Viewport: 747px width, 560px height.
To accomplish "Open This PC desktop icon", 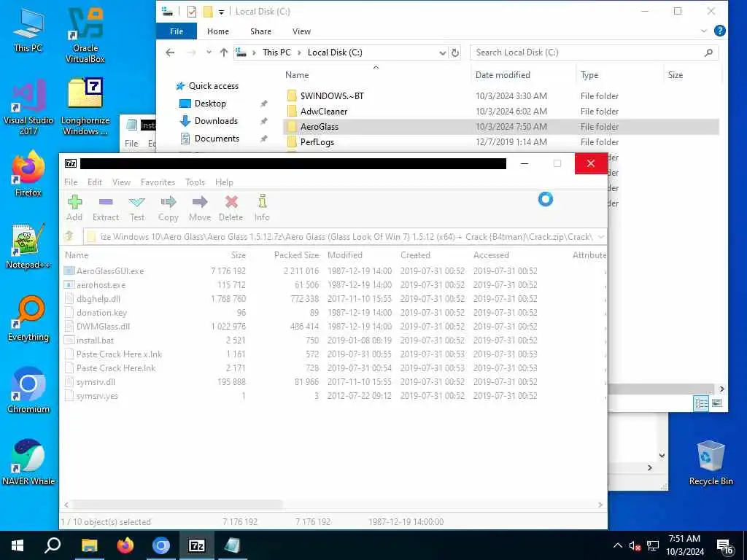I will click(x=28, y=31).
